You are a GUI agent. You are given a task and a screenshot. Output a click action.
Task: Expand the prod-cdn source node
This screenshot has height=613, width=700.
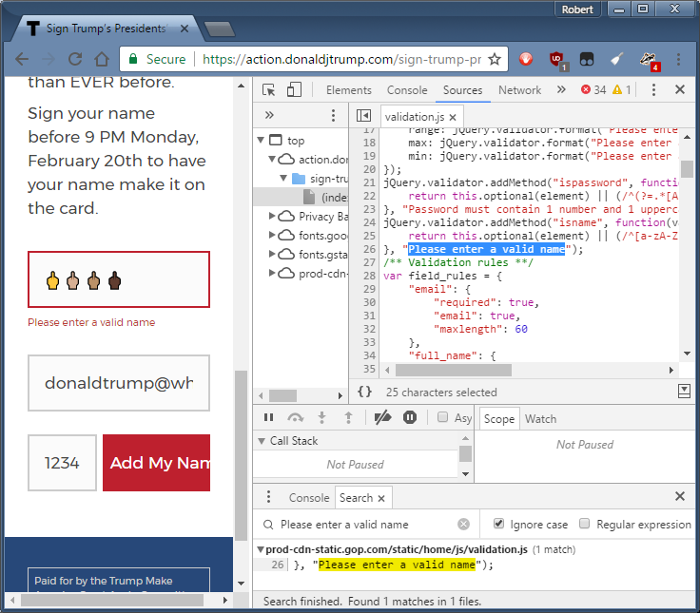(272, 273)
